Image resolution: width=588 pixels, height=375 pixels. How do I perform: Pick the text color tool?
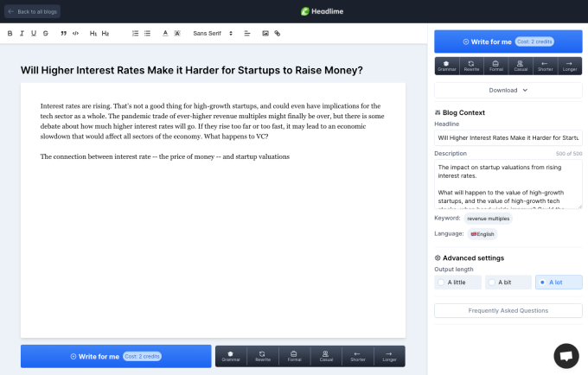click(165, 33)
